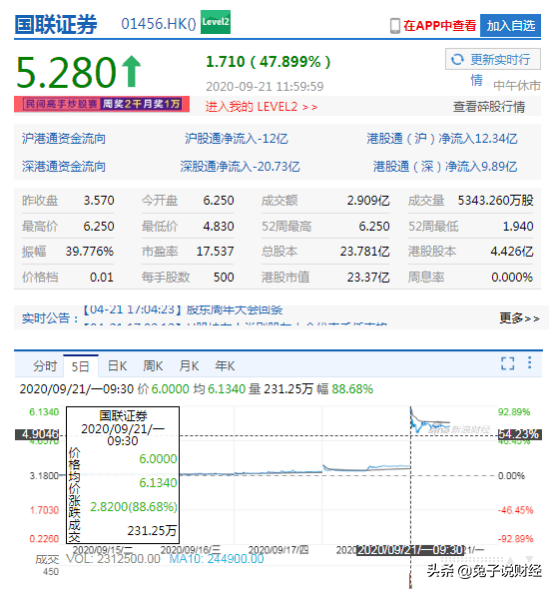
Task: Open 进入我的 LEVEL2 link
Action: (x=262, y=107)
